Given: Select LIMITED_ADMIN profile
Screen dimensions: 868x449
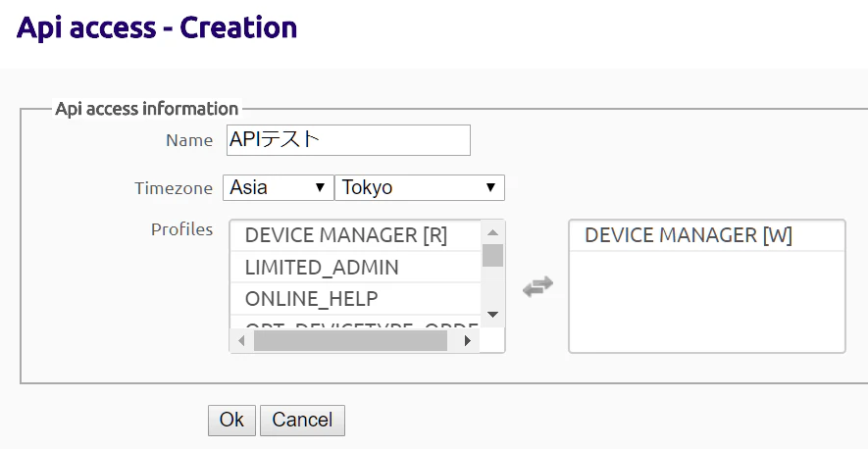Looking at the screenshot, I should pyautogui.click(x=355, y=268).
